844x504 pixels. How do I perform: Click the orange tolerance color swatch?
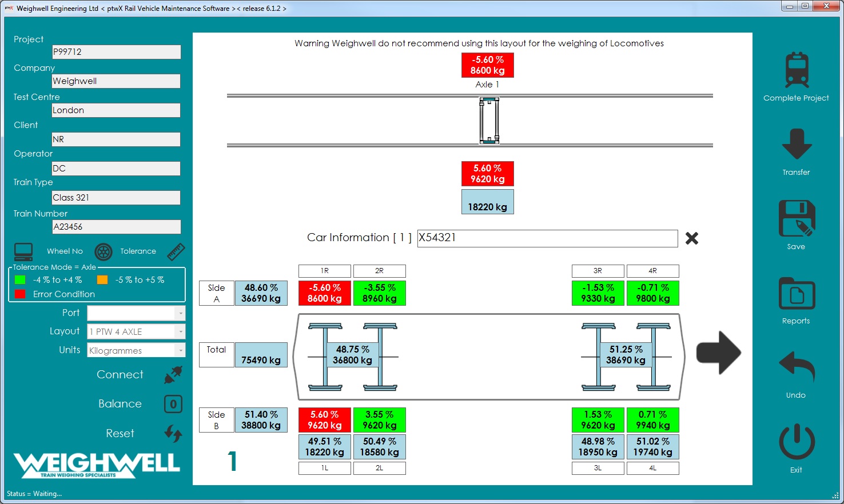102,280
